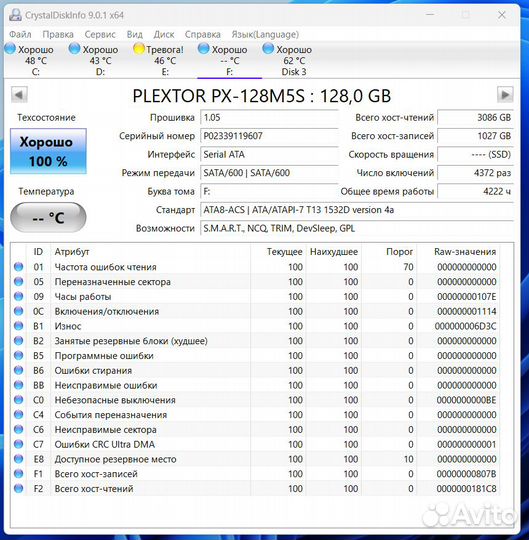Viewport: 529px width, 540px height.
Task: Open the Сервис menu
Action: [x=100, y=34]
